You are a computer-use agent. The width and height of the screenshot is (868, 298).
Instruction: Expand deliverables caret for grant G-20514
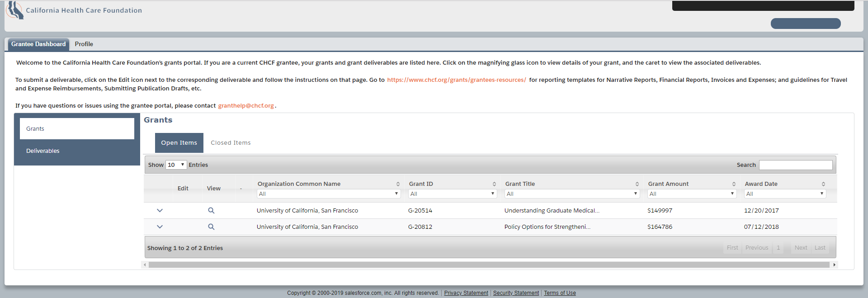pyautogui.click(x=160, y=210)
